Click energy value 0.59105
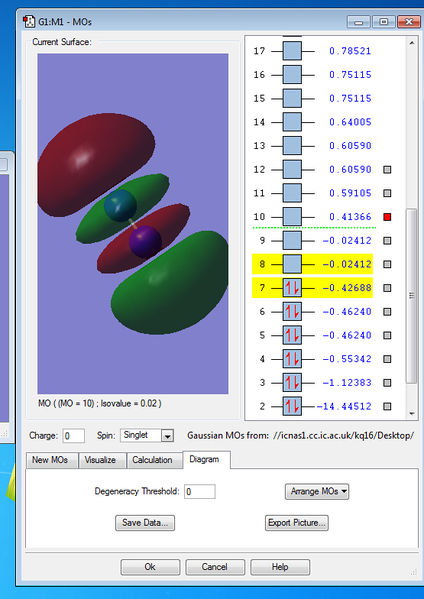 click(x=350, y=193)
